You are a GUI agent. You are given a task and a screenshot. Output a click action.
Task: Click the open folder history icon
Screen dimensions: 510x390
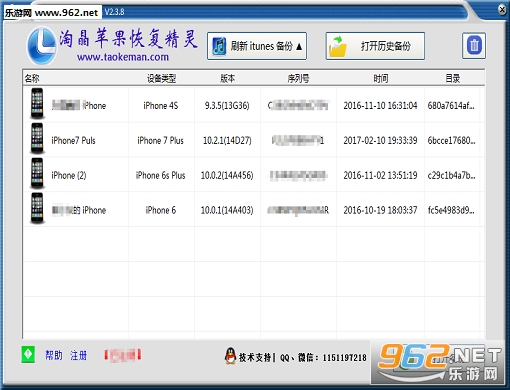[338, 46]
